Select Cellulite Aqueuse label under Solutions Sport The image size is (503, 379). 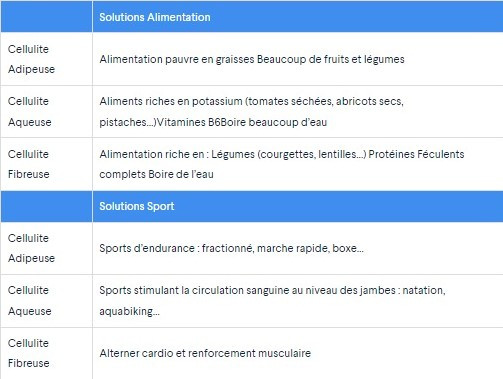tap(30, 301)
